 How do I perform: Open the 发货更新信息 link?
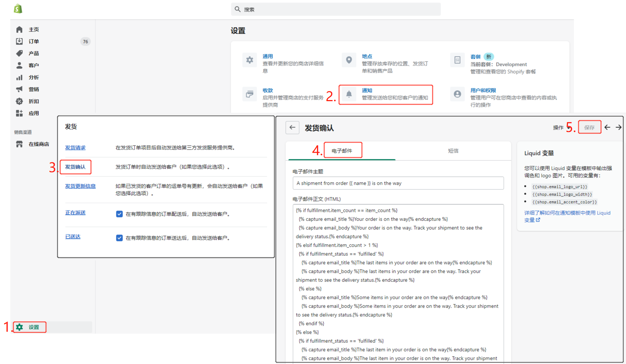[81, 186]
